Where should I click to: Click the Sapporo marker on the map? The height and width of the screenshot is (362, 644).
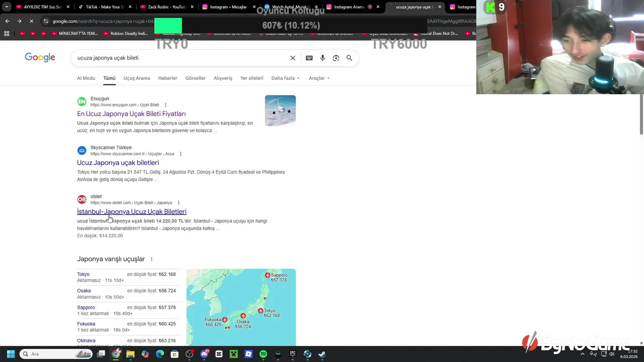click(x=268, y=275)
